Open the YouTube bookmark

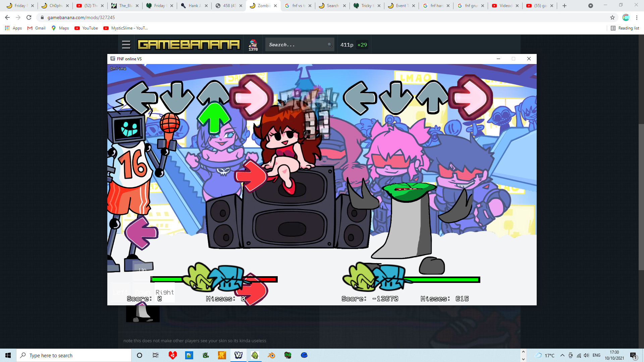click(87, 28)
